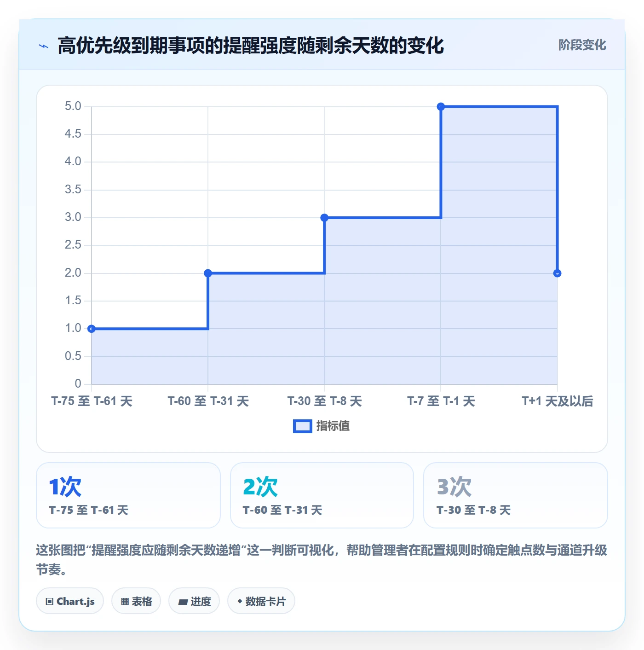The width and height of the screenshot is (644, 650).
Task: Click the y-axis value 2.5
Action: click(73, 245)
